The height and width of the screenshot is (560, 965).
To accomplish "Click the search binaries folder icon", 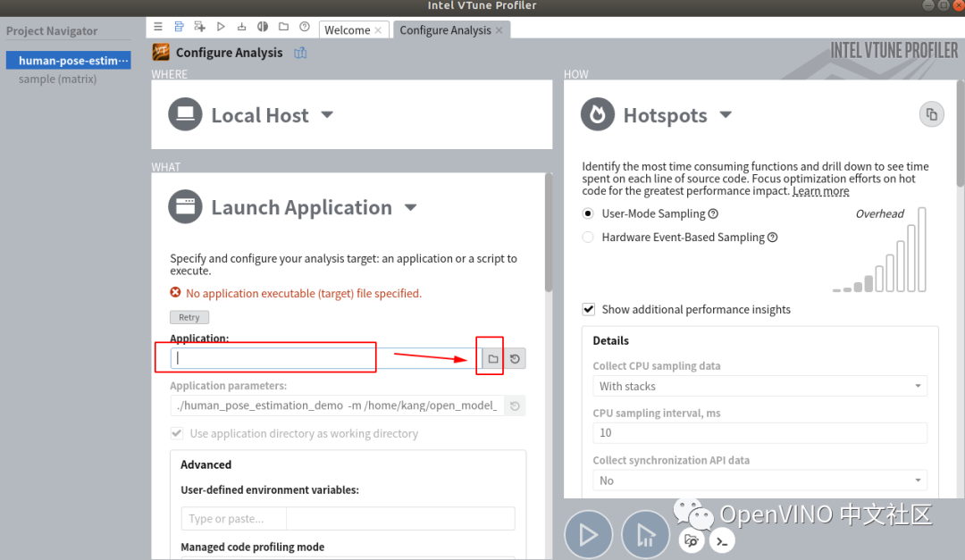I will pyautogui.click(x=691, y=541).
